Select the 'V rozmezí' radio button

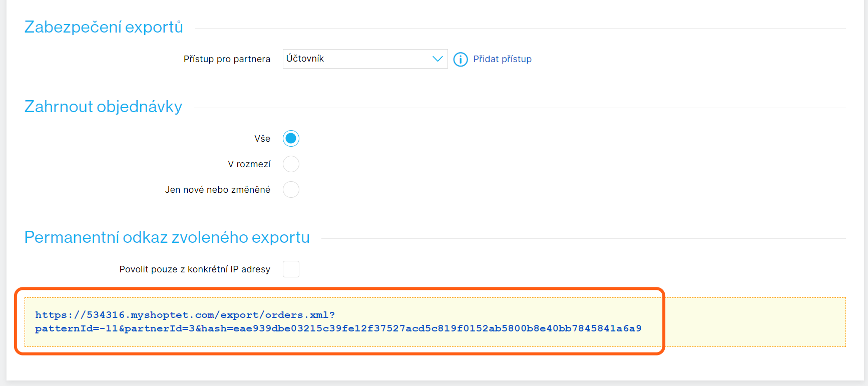tap(291, 164)
